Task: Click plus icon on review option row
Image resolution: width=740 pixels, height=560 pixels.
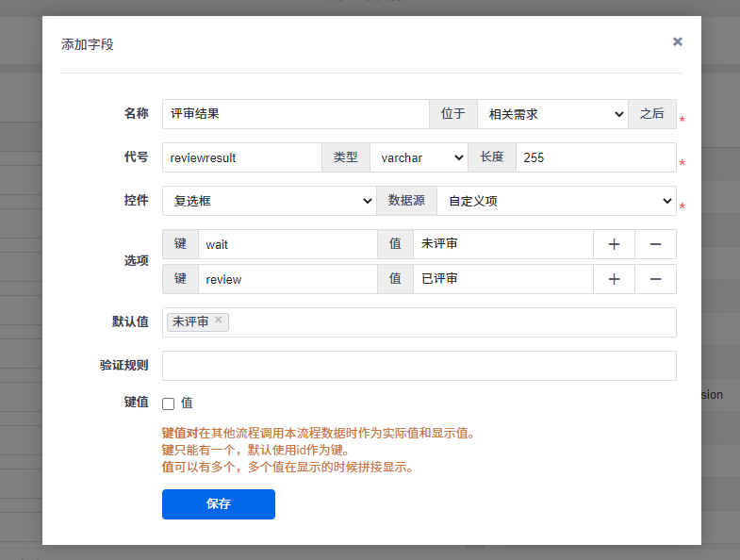Action: tap(614, 279)
